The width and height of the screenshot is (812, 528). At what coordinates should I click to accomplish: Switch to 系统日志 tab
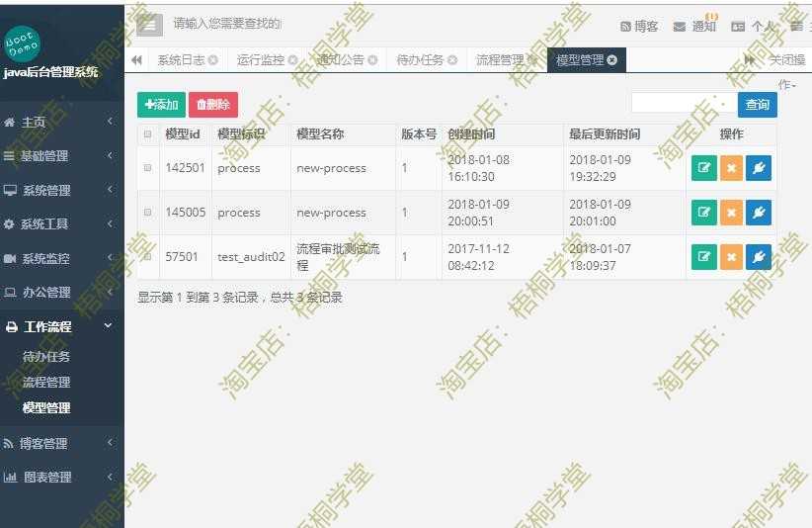pos(181,60)
